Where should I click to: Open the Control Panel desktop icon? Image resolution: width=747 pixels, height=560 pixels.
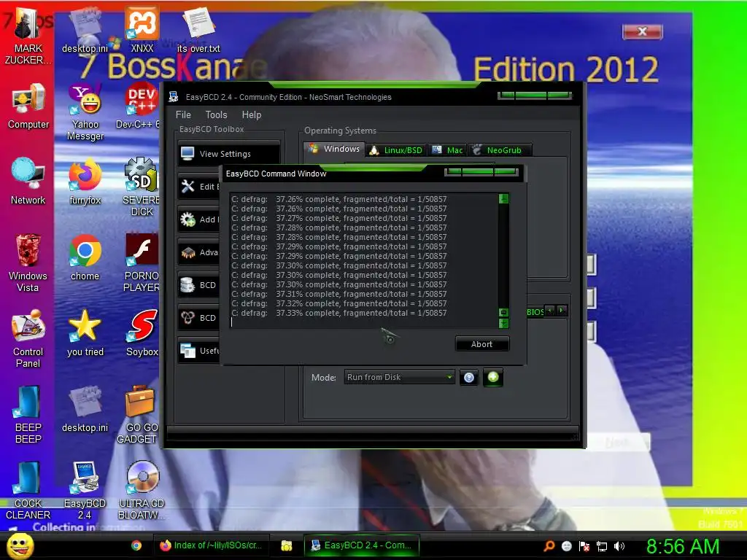pos(28,338)
